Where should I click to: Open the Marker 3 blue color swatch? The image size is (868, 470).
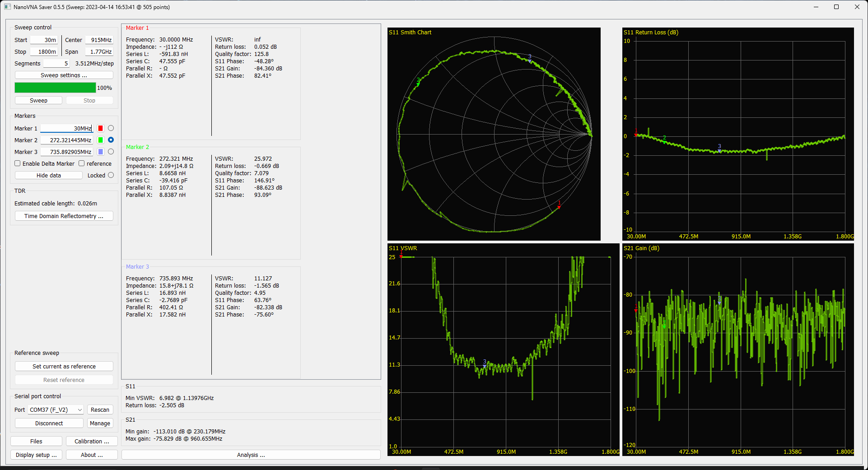(x=101, y=152)
